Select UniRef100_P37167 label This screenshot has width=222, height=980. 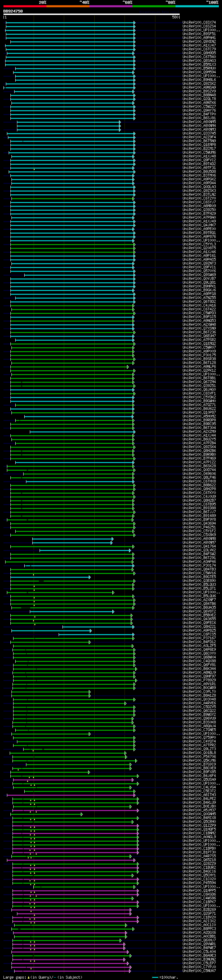(x=199, y=638)
